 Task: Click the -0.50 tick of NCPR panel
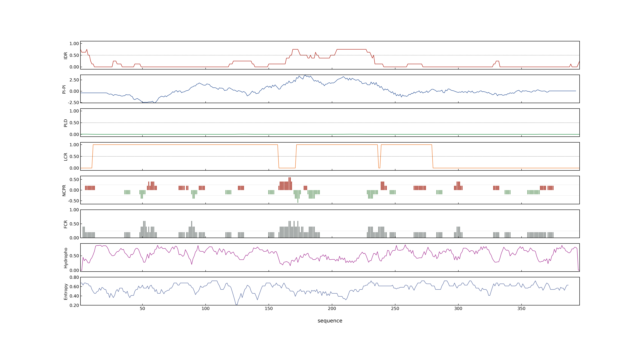73,201
